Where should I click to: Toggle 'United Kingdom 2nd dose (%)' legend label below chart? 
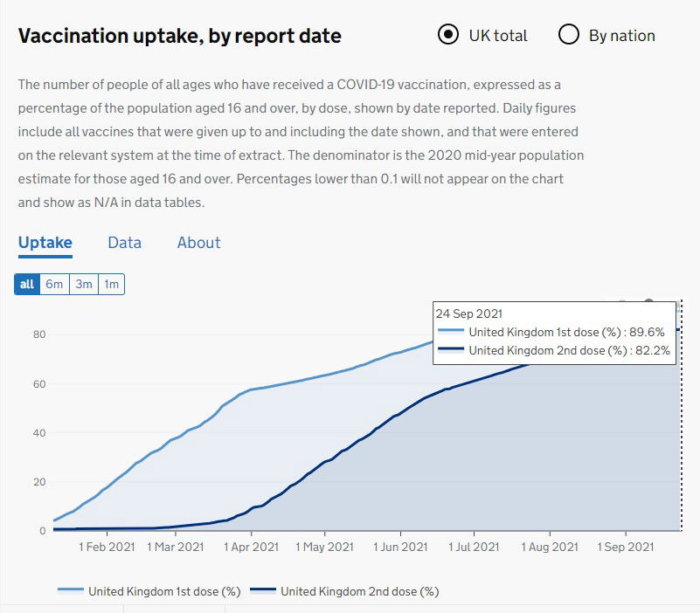[359, 591]
